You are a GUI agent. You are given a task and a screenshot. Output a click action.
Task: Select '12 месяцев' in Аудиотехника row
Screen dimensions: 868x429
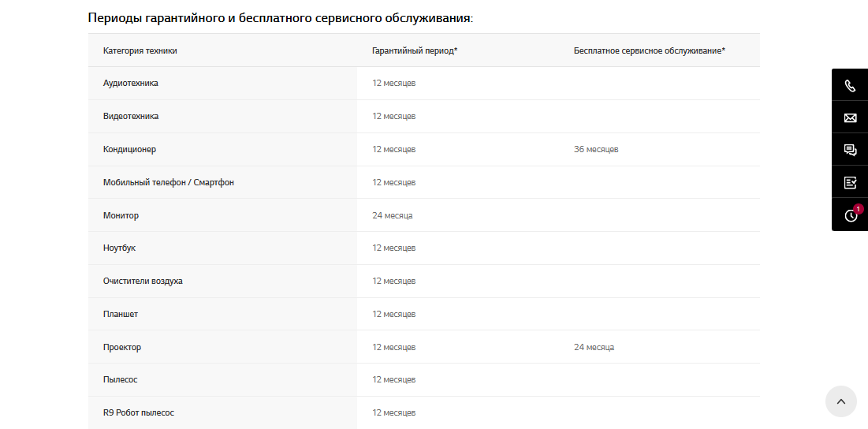tap(393, 83)
